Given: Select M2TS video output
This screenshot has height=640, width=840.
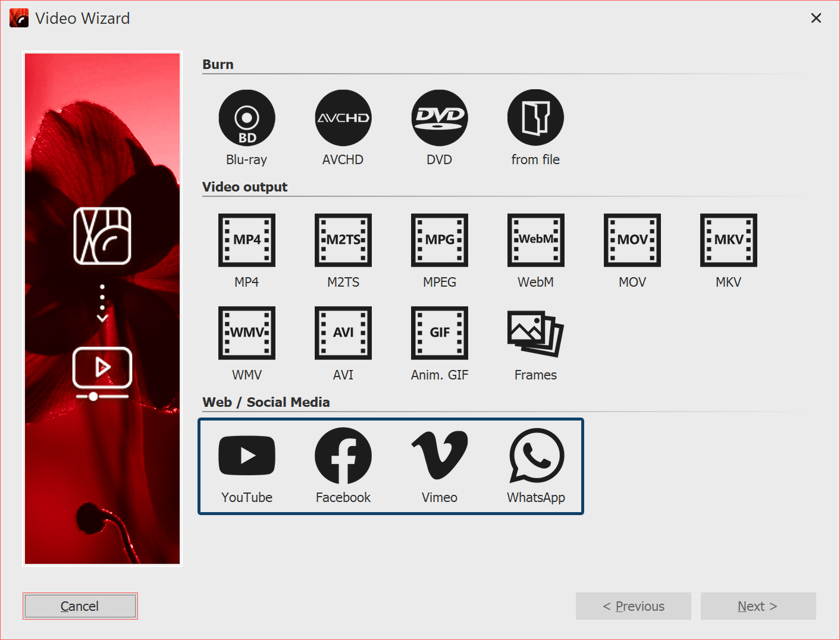Looking at the screenshot, I should coord(343,240).
